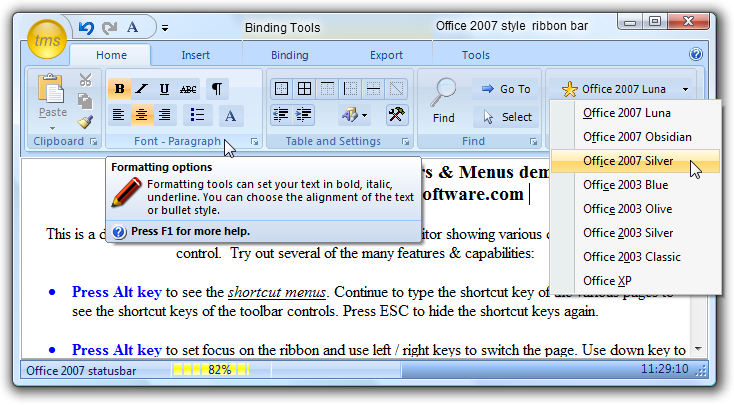The width and height of the screenshot is (734, 405).
Task: Redo the last action
Action: click(110, 28)
